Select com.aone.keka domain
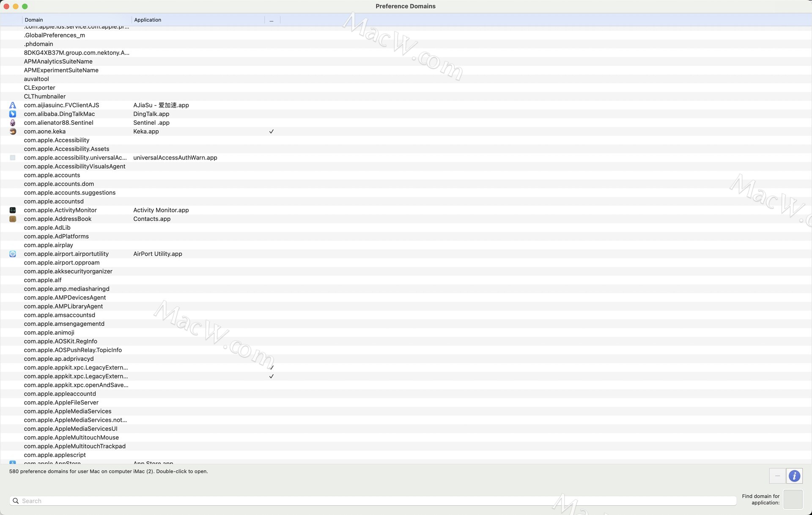Viewport: 812px width, 515px height. (x=44, y=132)
